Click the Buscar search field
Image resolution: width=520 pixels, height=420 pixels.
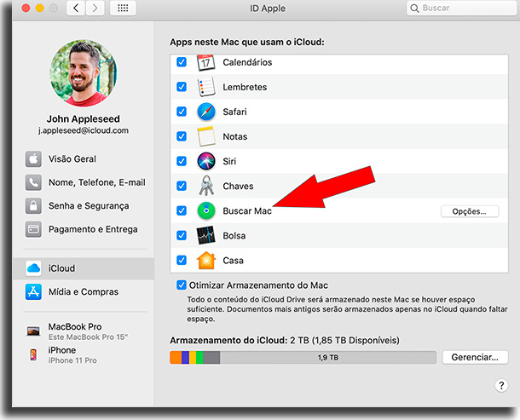point(463,8)
